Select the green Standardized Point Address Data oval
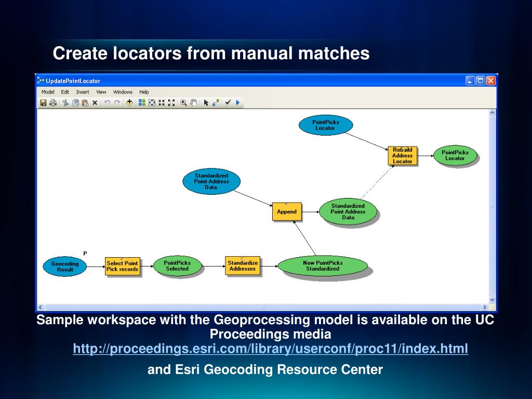 [x=348, y=212]
